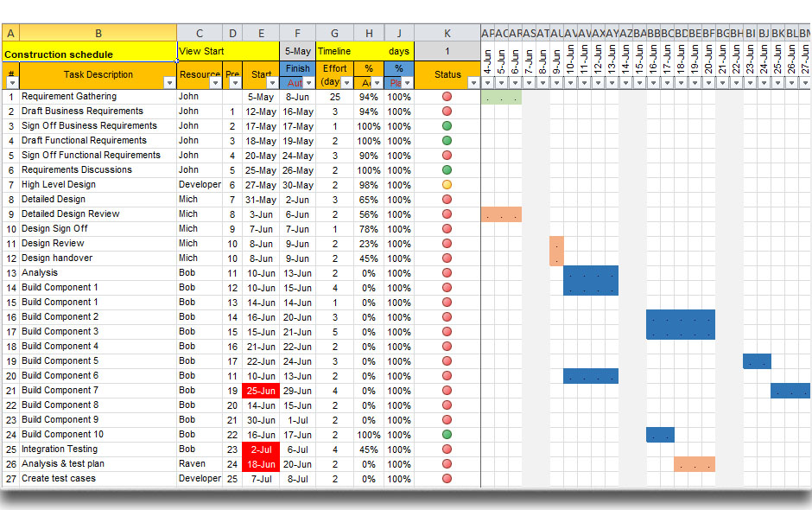
Task: Select column K header
Action: pos(447,34)
